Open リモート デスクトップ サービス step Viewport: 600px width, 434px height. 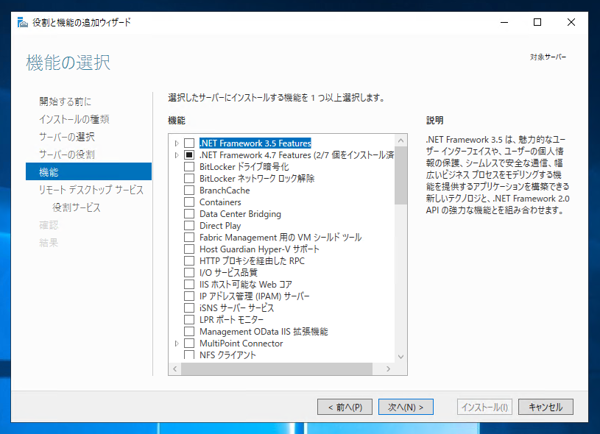point(91,189)
